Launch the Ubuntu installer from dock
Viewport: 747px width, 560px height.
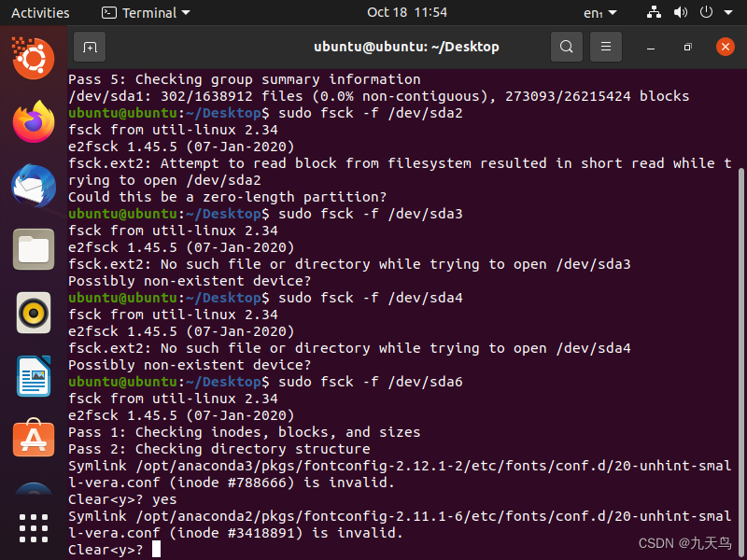pos(34,59)
